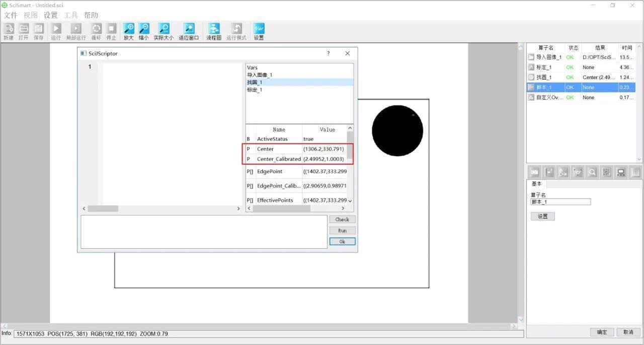Open the 文件 menu

pyautogui.click(x=11, y=15)
